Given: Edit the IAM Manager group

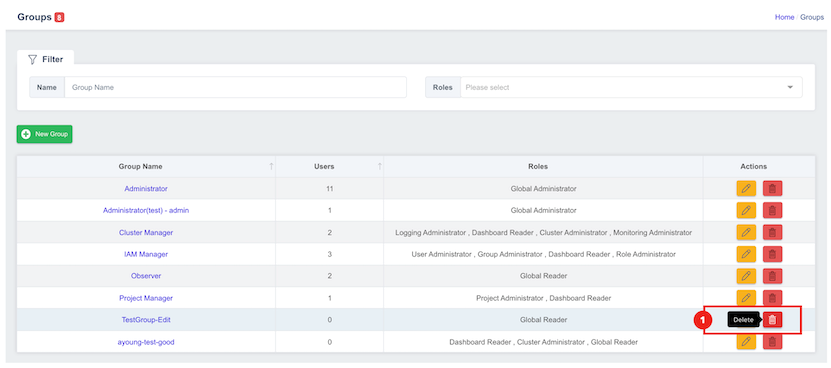Looking at the screenshot, I should (746, 254).
